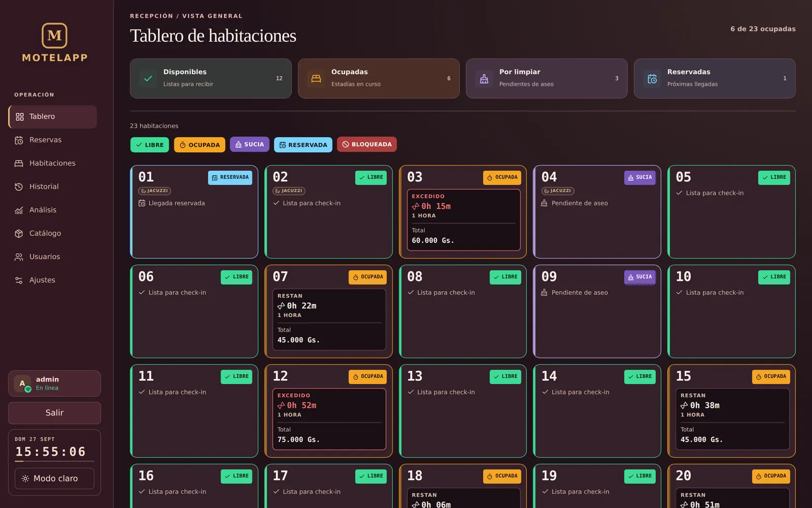Click the Ajustes sliders icon
The image size is (812, 508).
click(x=19, y=280)
